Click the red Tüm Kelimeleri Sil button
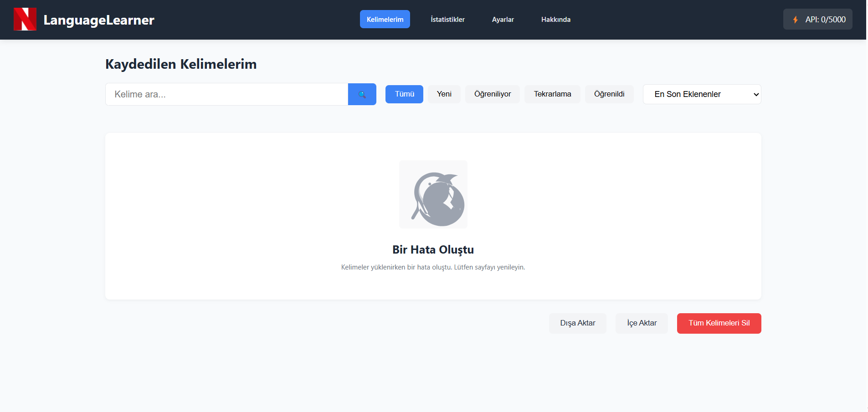 pyautogui.click(x=719, y=323)
